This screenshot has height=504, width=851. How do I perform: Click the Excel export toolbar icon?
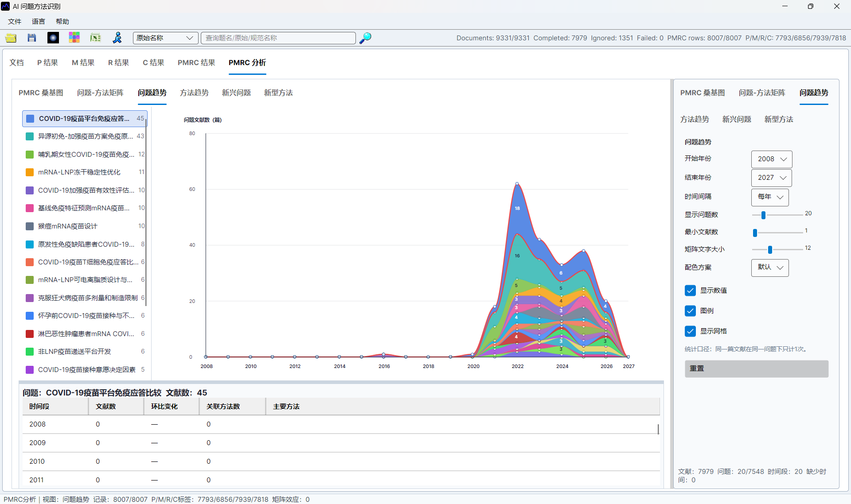click(x=96, y=38)
